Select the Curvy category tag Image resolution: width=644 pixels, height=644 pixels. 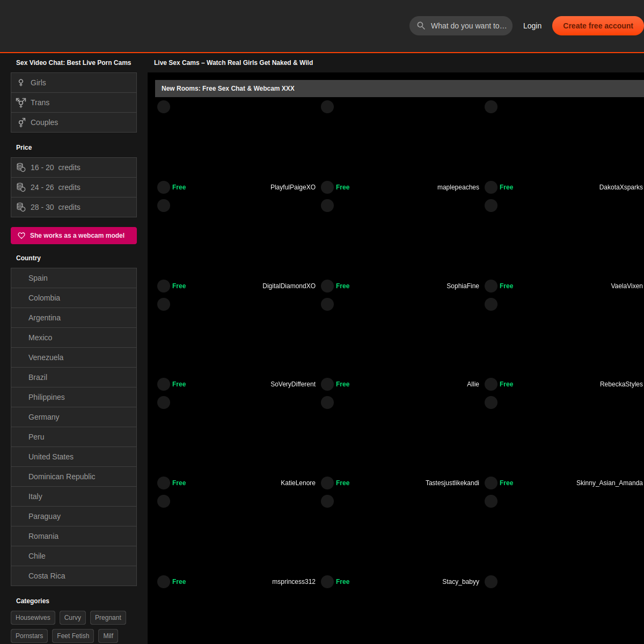[x=72, y=618]
